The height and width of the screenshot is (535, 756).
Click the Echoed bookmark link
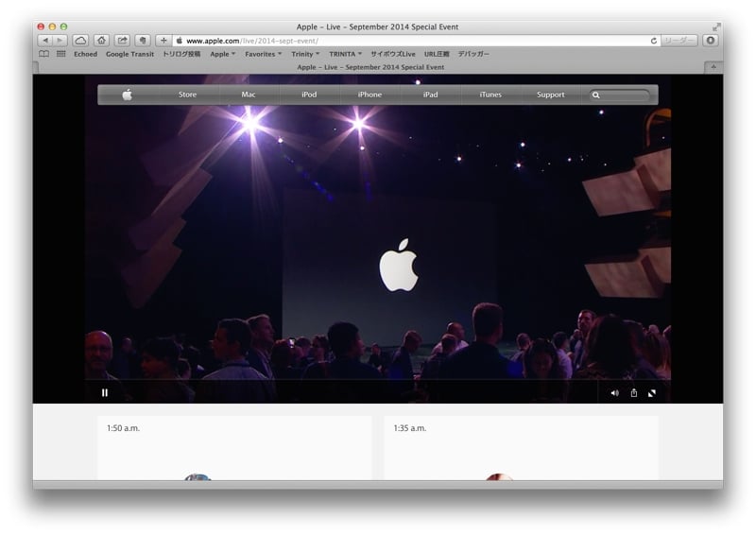tap(85, 54)
